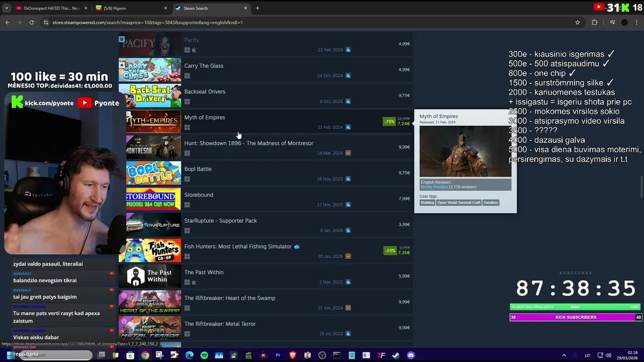
Task: Open Pacify game listing
Action: pyautogui.click(x=266, y=44)
